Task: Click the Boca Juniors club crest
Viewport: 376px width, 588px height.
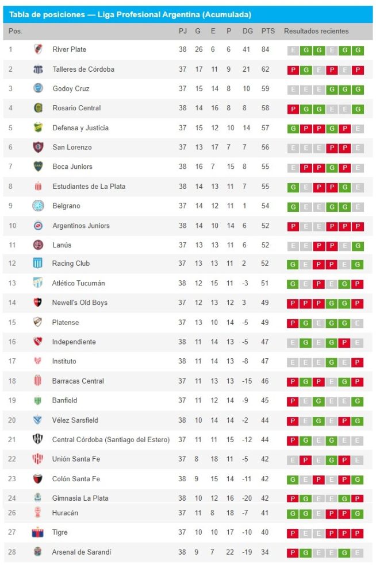Action: (38, 167)
